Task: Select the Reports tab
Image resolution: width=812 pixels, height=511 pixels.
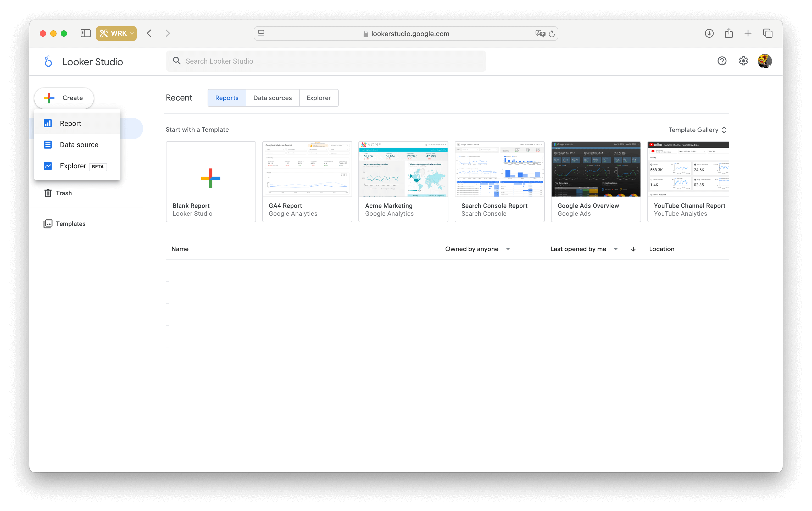Action: 226,98
